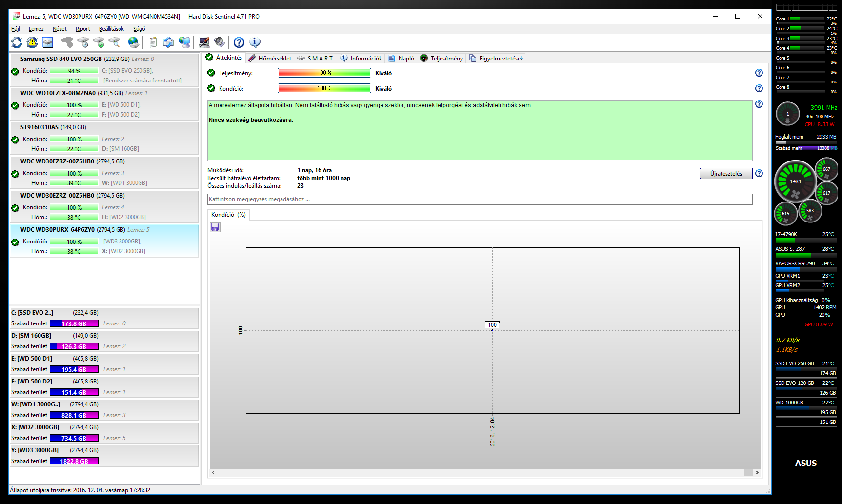Click the comment field 'Kattintson megjegyzés megadásához'

tap(480, 199)
